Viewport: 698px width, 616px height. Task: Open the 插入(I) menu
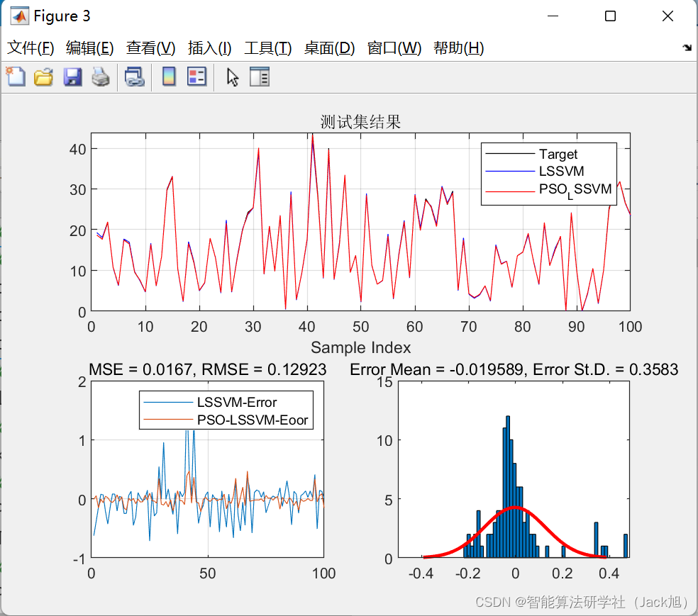pyautogui.click(x=210, y=47)
